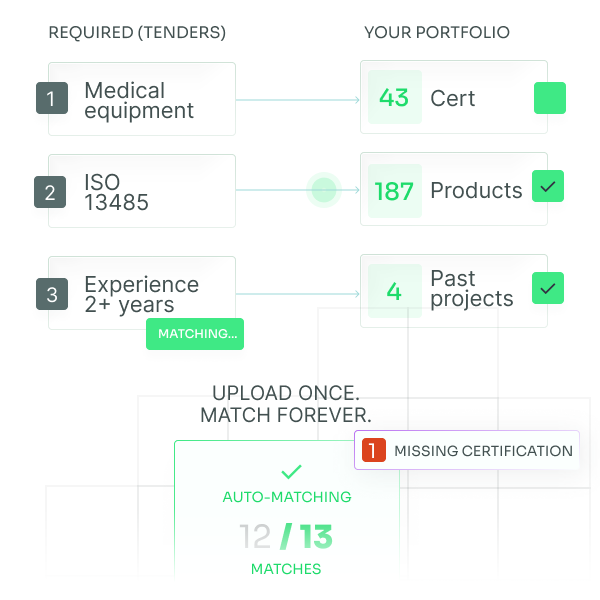Click the number 2 badge beside ISO 13485
The width and height of the screenshot is (600, 600).
pyautogui.click(x=50, y=191)
